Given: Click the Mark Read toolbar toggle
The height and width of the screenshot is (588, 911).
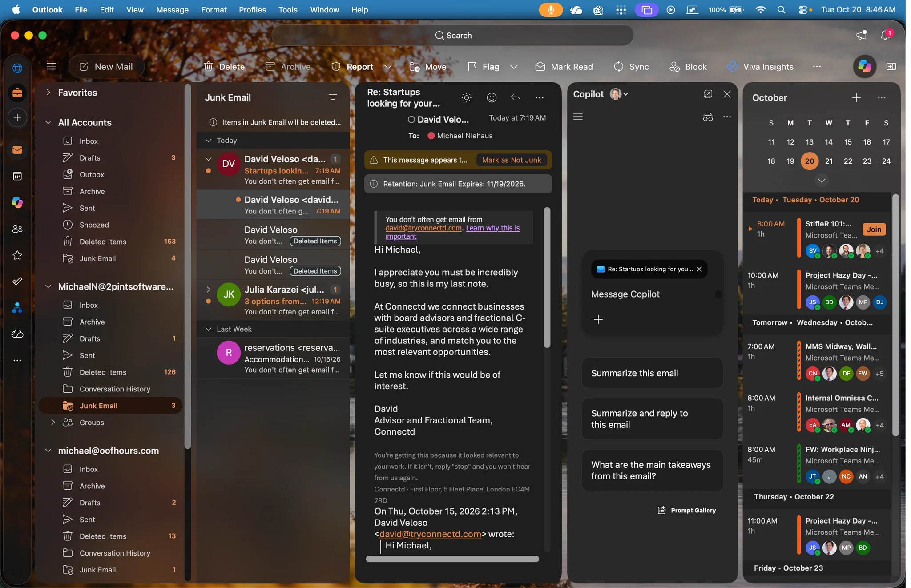Looking at the screenshot, I should point(564,67).
